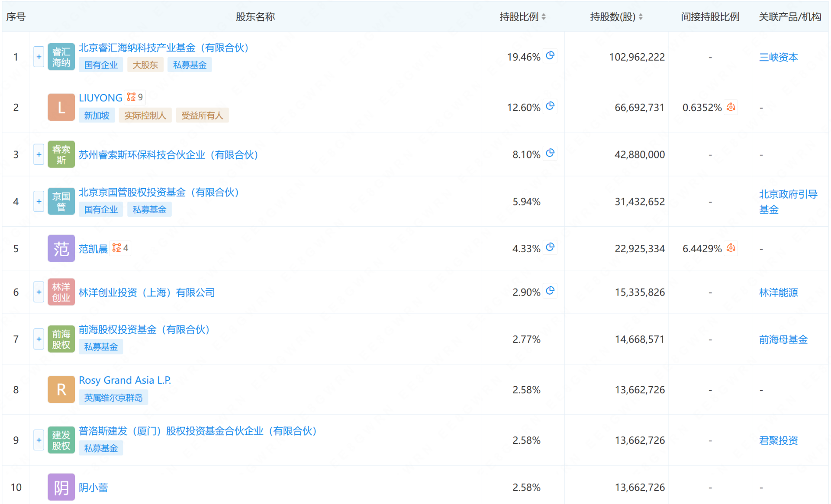
Task: Open 林洋创业投资（上海）有限公司 link
Action: click(x=147, y=292)
